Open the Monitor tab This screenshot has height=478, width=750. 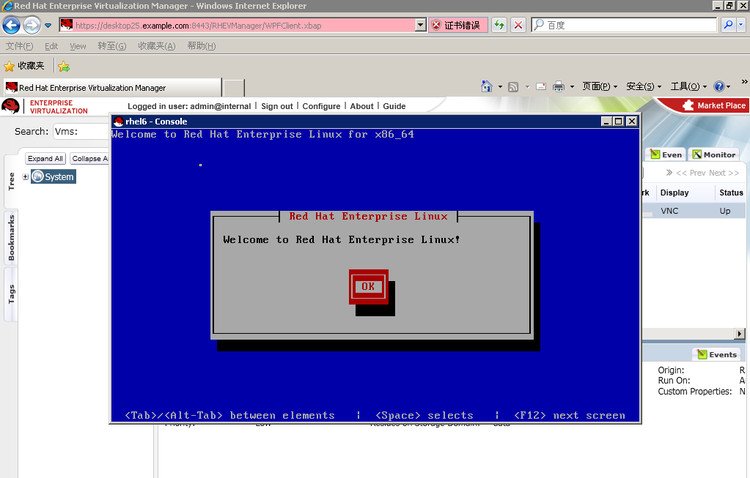(714, 155)
